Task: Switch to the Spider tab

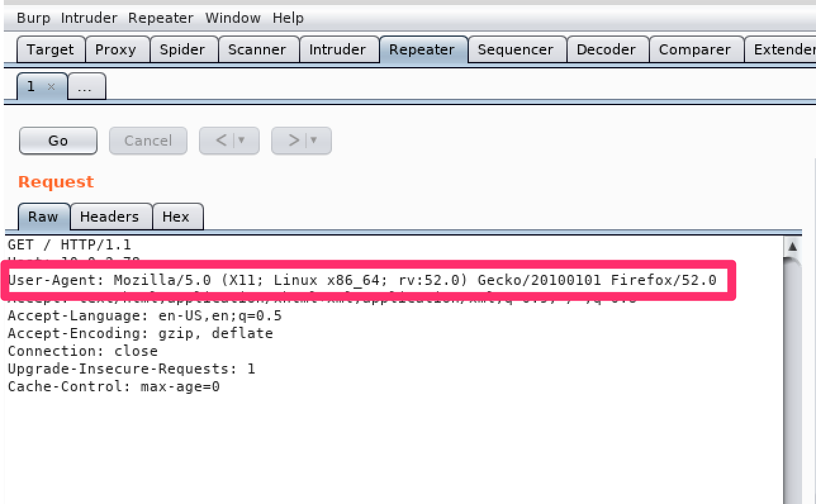Action: [183, 49]
